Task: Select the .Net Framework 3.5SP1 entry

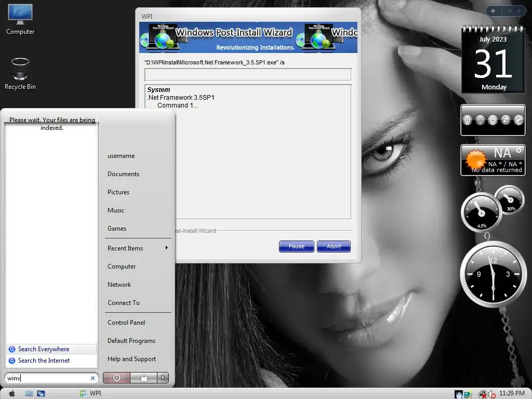Action: pyautogui.click(x=181, y=97)
